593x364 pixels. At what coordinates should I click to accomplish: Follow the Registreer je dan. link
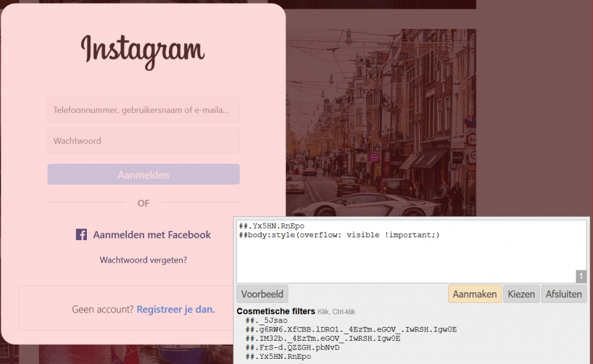175,309
